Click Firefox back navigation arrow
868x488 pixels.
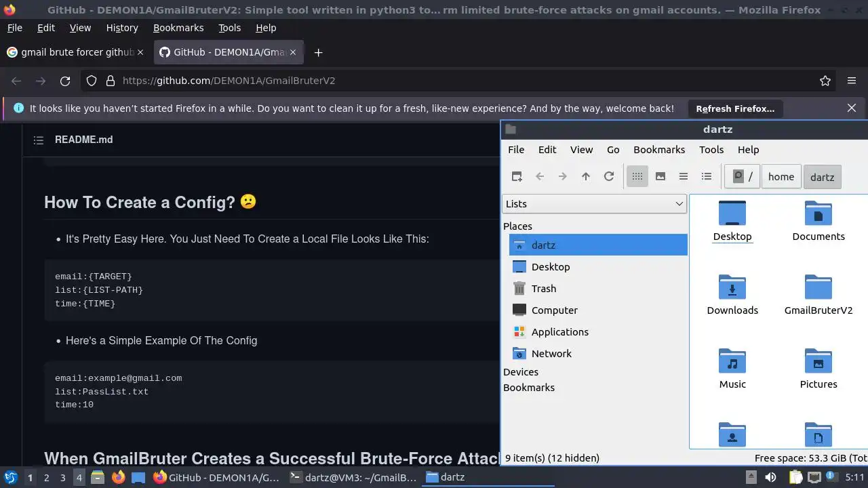coord(16,81)
